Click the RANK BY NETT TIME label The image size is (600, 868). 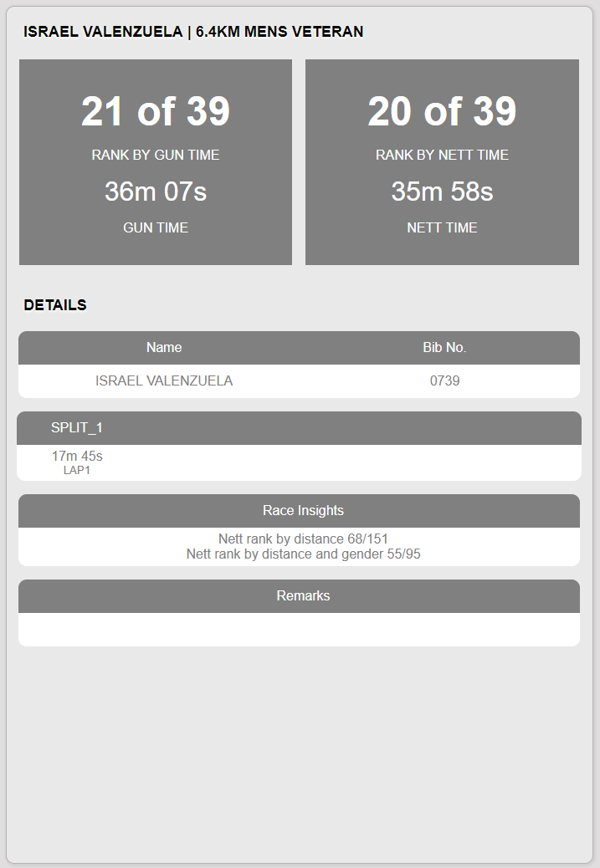[x=442, y=155]
